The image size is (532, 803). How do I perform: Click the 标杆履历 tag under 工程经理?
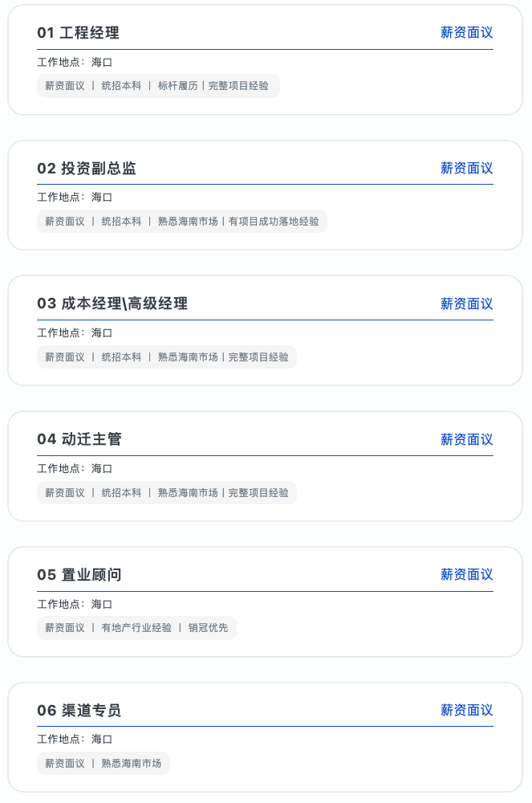(x=177, y=86)
